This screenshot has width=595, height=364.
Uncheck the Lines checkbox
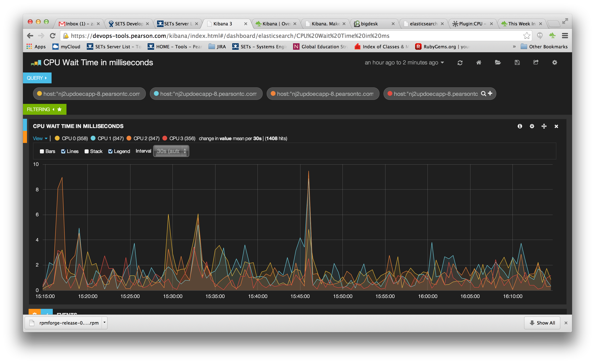(63, 151)
